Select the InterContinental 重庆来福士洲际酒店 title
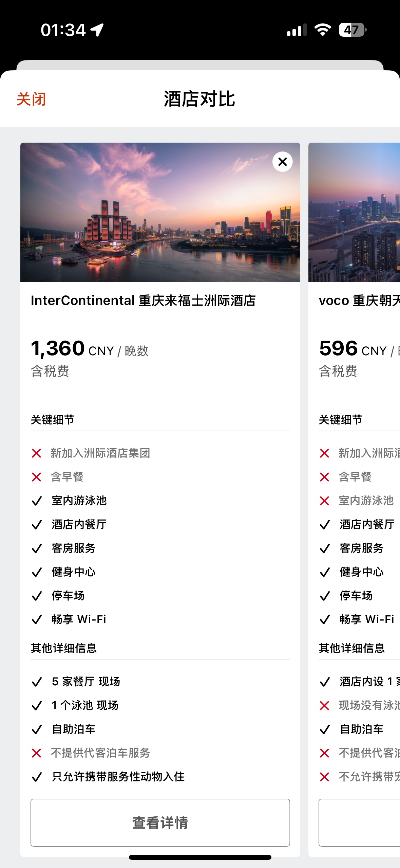 pos(143,301)
